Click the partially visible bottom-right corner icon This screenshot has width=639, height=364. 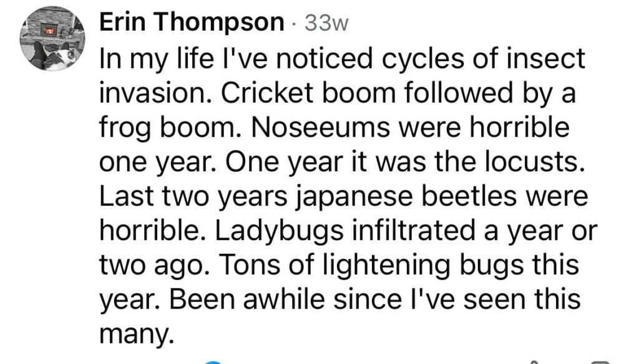600,362
